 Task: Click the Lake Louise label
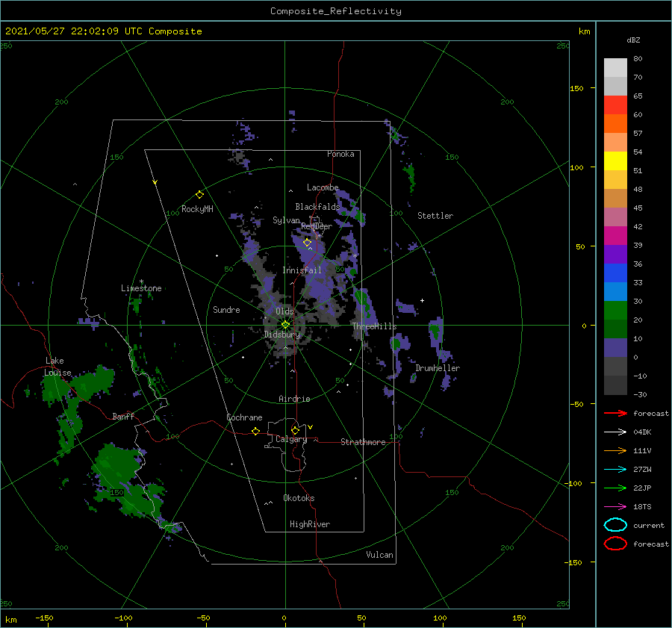(x=58, y=367)
